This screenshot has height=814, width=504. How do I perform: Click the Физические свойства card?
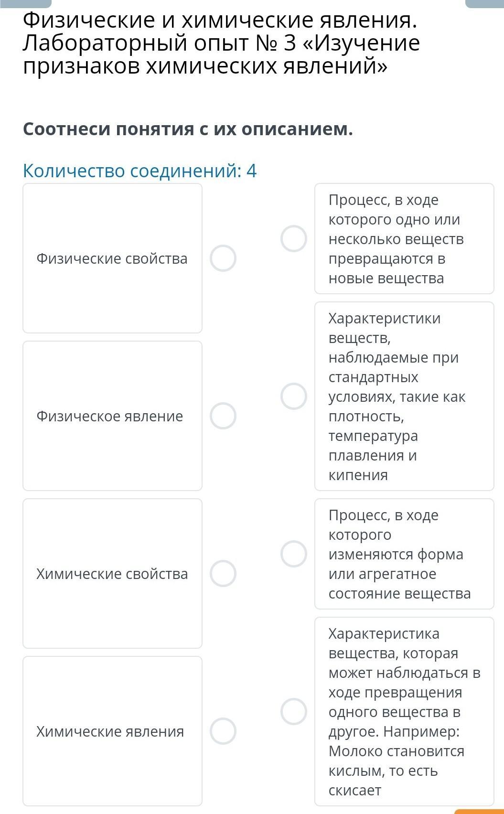tap(113, 258)
